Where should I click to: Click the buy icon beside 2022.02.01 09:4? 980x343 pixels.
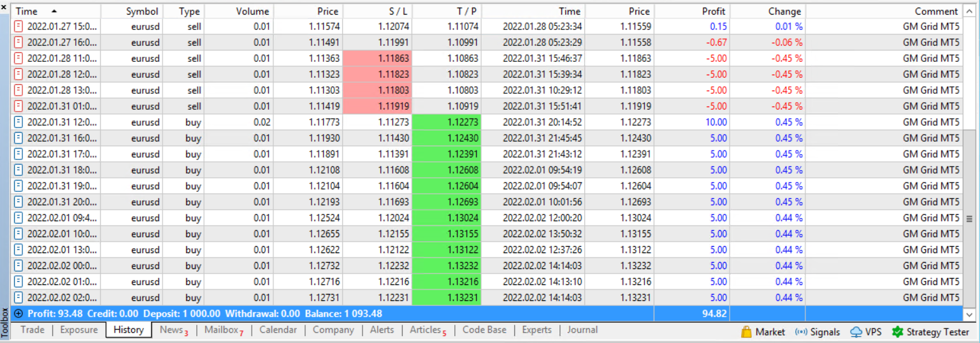(x=18, y=218)
